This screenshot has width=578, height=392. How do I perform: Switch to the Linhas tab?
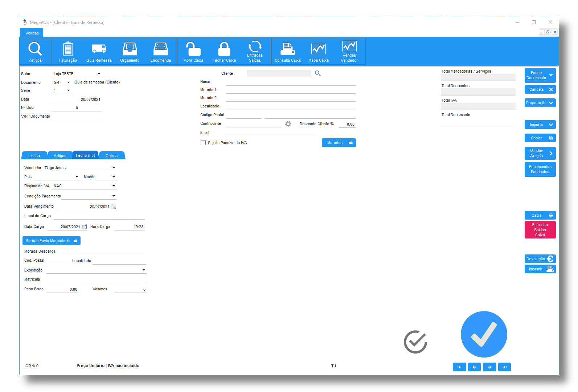click(34, 156)
